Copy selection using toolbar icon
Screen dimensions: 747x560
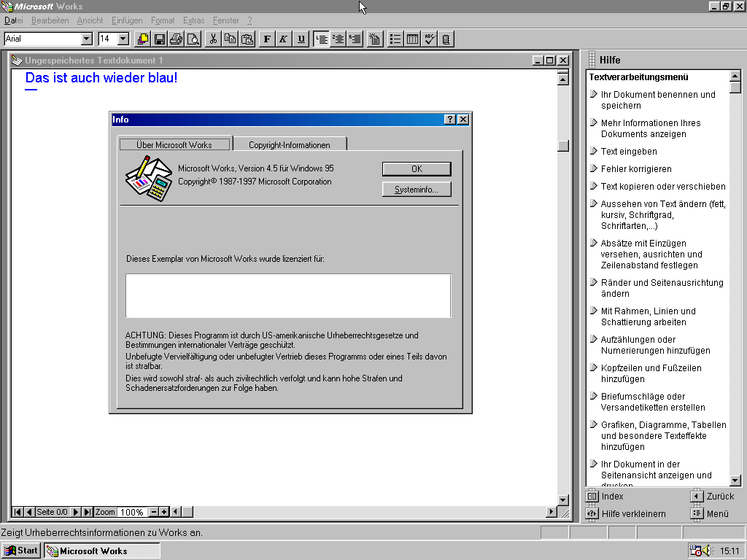[x=230, y=39]
